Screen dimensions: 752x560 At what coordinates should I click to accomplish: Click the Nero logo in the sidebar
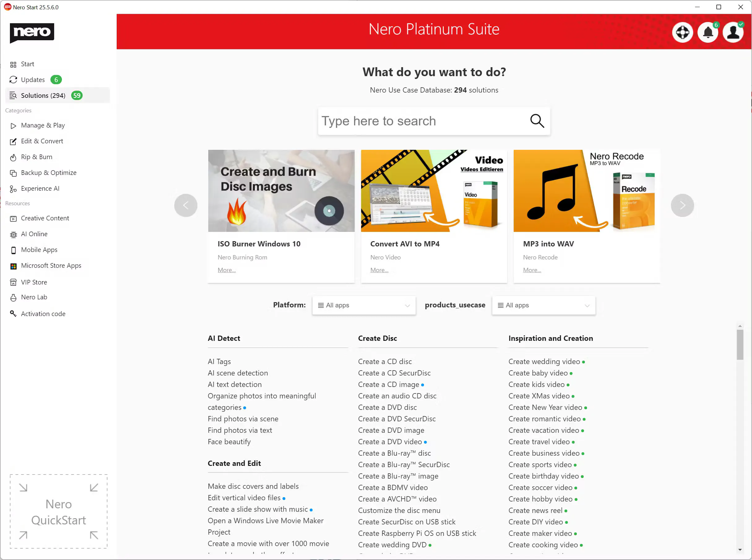[32, 33]
